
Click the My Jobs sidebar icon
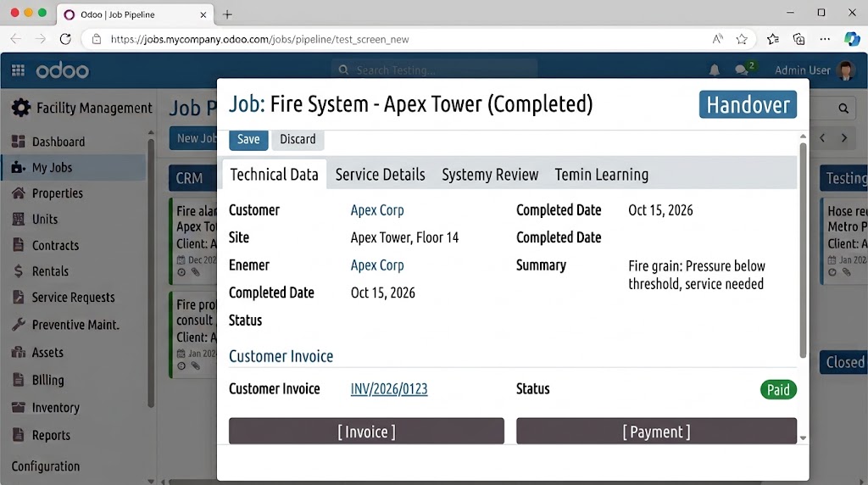(x=19, y=167)
